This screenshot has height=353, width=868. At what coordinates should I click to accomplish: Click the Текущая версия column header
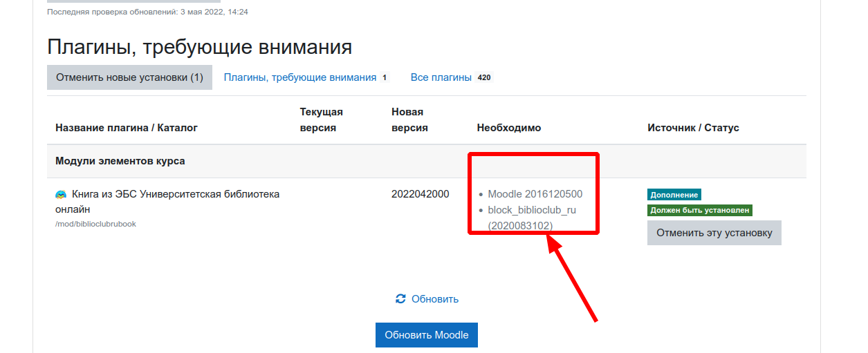pos(322,120)
